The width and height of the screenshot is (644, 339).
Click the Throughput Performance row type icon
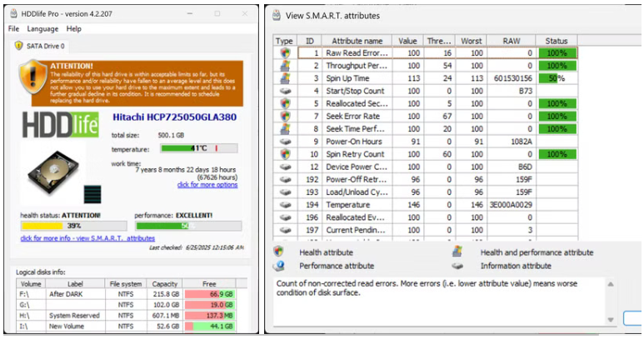pos(285,65)
